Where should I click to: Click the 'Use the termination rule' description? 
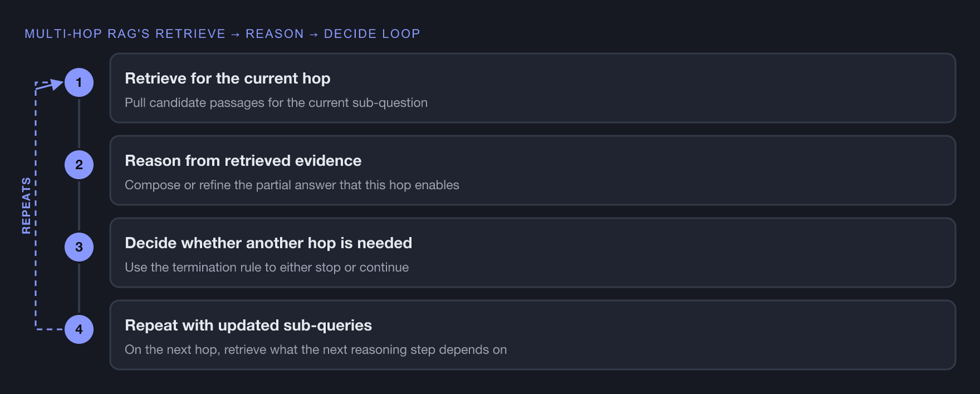click(x=266, y=267)
